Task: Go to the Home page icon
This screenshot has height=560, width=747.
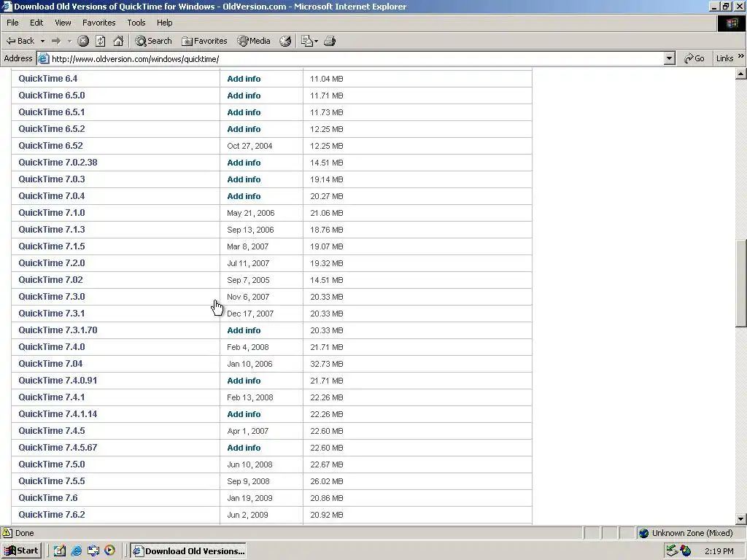Action: pyautogui.click(x=118, y=41)
